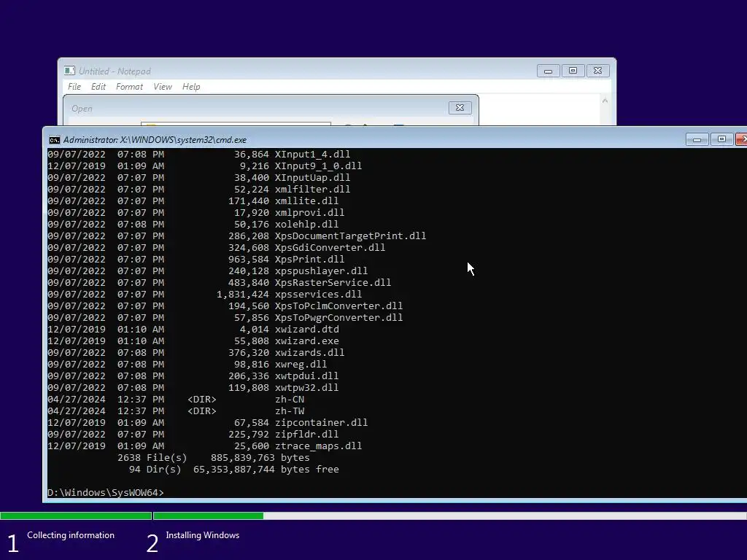
Task: Click the zipcontainer.dll entry
Action: (321, 422)
